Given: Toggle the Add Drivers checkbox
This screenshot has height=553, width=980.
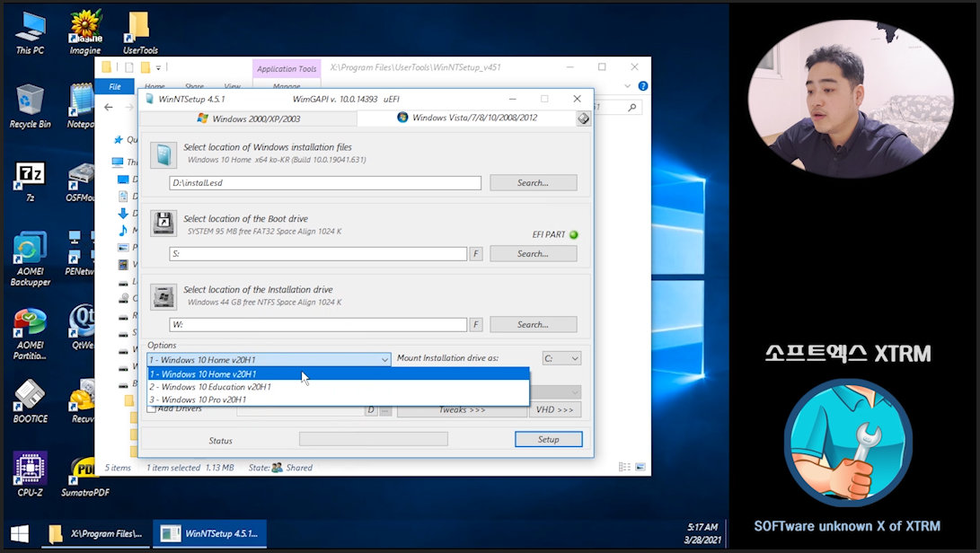Looking at the screenshot, I should [x=151, y=408].
